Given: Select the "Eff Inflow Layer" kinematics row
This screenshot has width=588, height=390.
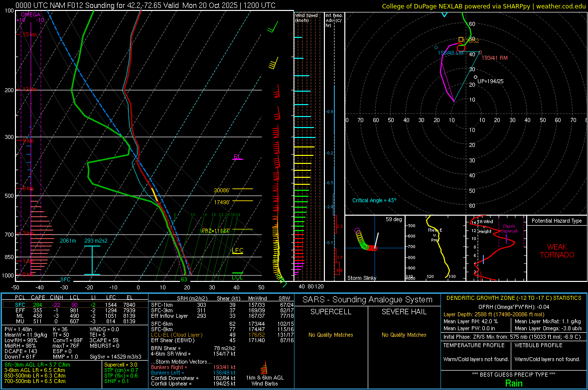Looking at the screenshot, I should click(x=222, y=316).
